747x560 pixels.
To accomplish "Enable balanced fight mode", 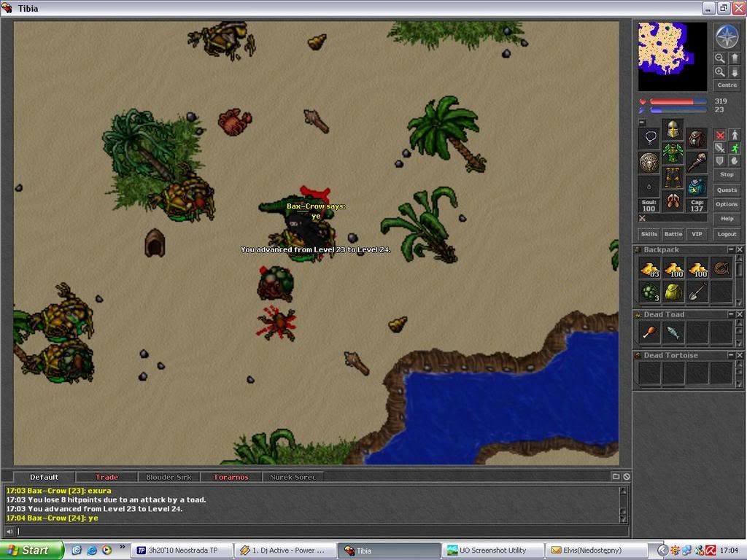I will pyautogui.click(x=720, y=148).
